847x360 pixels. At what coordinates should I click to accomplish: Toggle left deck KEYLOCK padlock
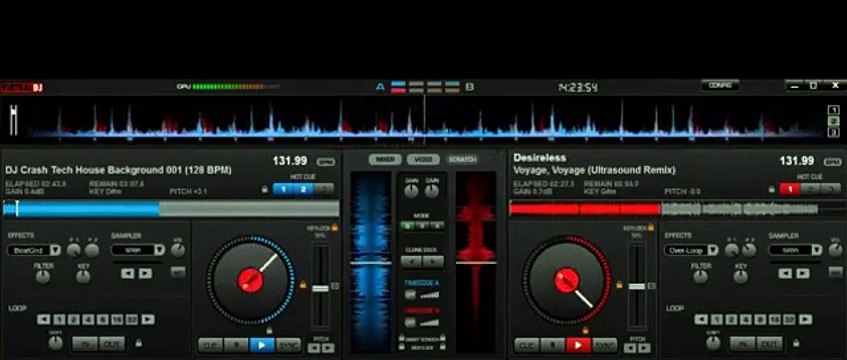coord(335,228)
